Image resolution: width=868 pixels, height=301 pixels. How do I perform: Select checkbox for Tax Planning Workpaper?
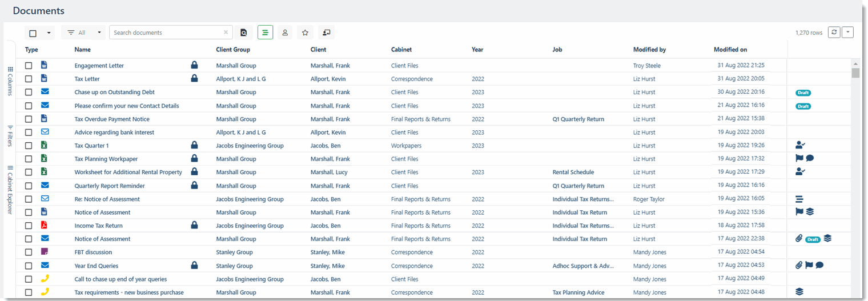29,159
